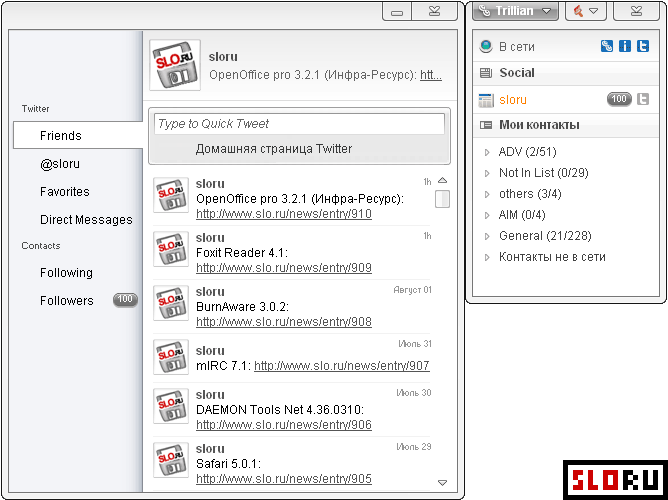
Task: Click the Июль 31 timestamp
Action: point(415,344)
